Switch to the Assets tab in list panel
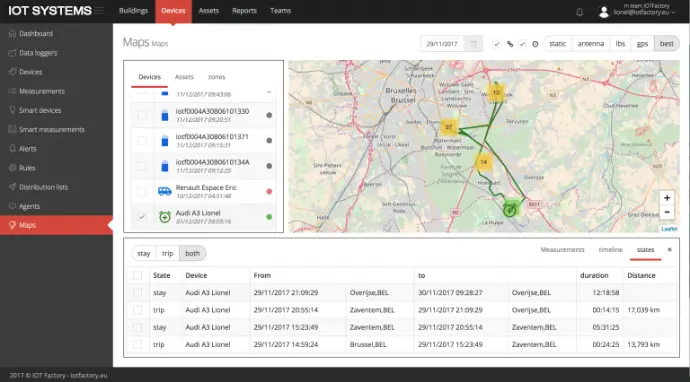This screenshot has width=690, height=382. pyautogui.click(x=184, y=77)
